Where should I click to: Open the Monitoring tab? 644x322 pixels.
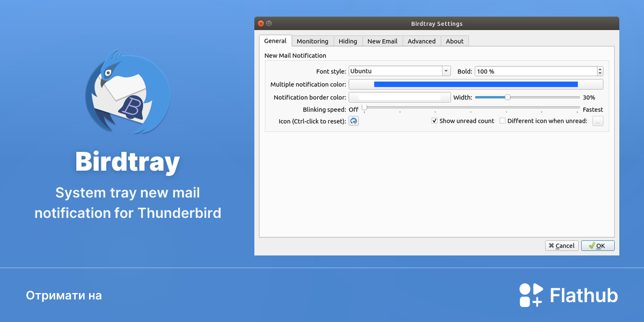pos(312,41)
